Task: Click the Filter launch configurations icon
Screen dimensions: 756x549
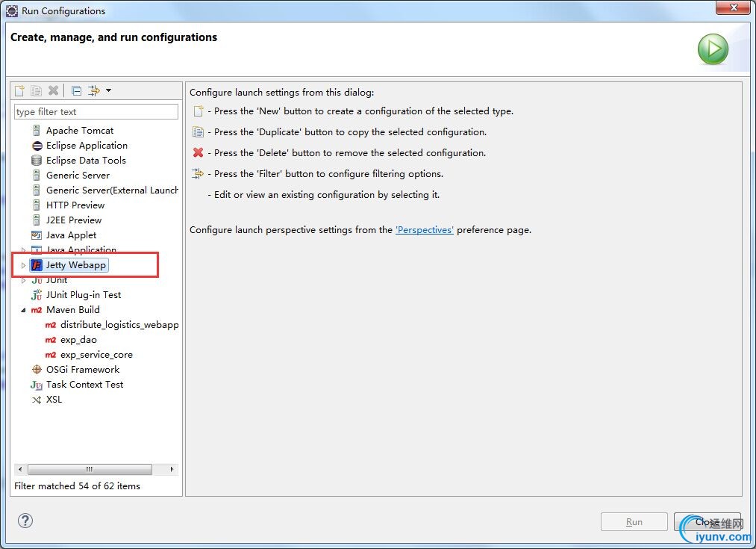Action: [93, 90]
